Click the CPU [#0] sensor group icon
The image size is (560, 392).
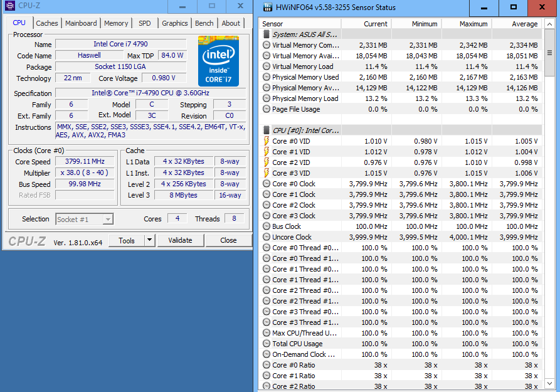click(x=266, y=130)
